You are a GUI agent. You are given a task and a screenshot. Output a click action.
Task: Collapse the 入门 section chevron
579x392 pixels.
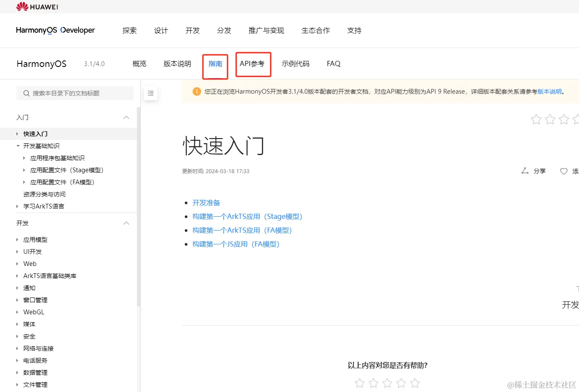(x=126, y=117)
